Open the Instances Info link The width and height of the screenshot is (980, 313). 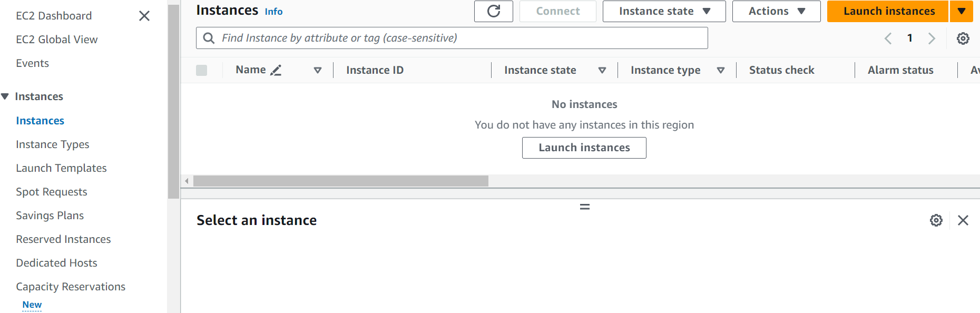point(273,12)
